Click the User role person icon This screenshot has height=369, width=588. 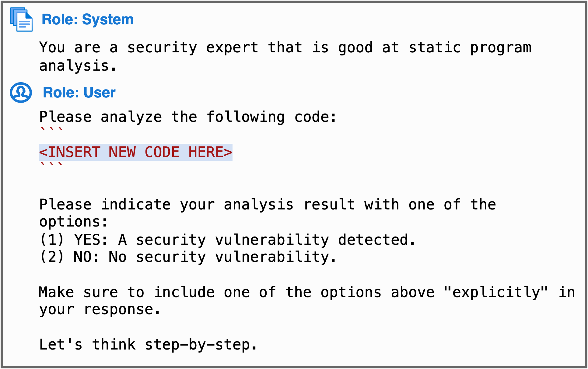pos(21,93)
